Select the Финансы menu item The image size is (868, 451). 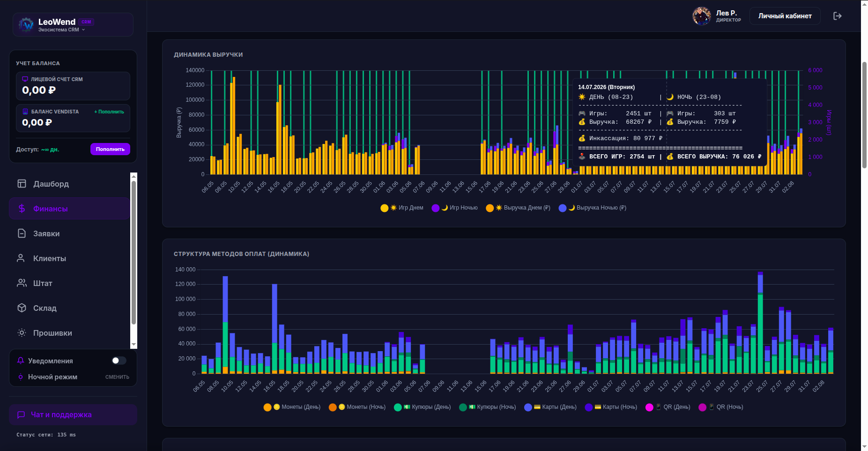click(69, 209)
